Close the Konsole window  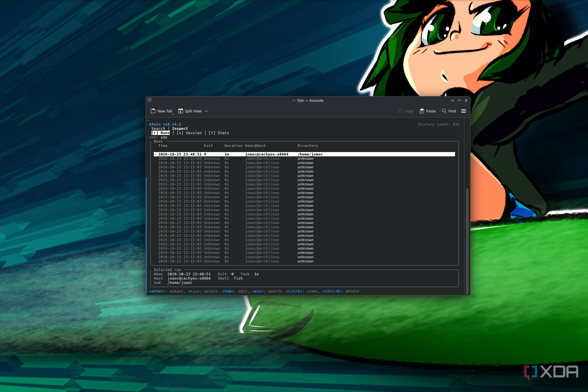(466, 100)
